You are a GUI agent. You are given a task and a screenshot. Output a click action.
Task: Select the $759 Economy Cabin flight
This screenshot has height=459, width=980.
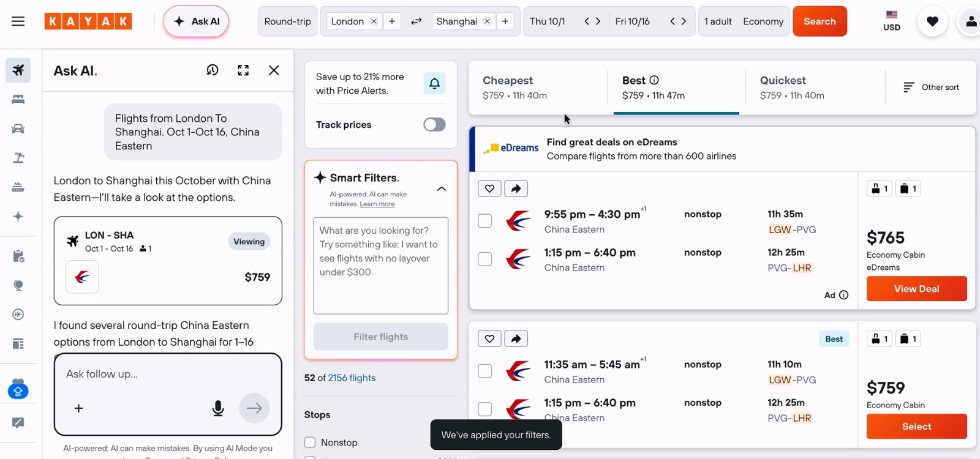point(916,427)
